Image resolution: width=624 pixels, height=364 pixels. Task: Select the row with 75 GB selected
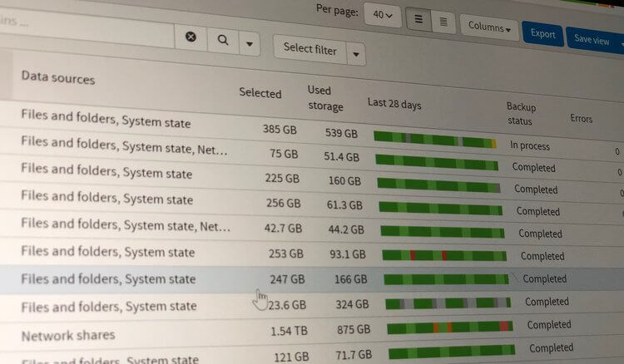tap(312, 155)
